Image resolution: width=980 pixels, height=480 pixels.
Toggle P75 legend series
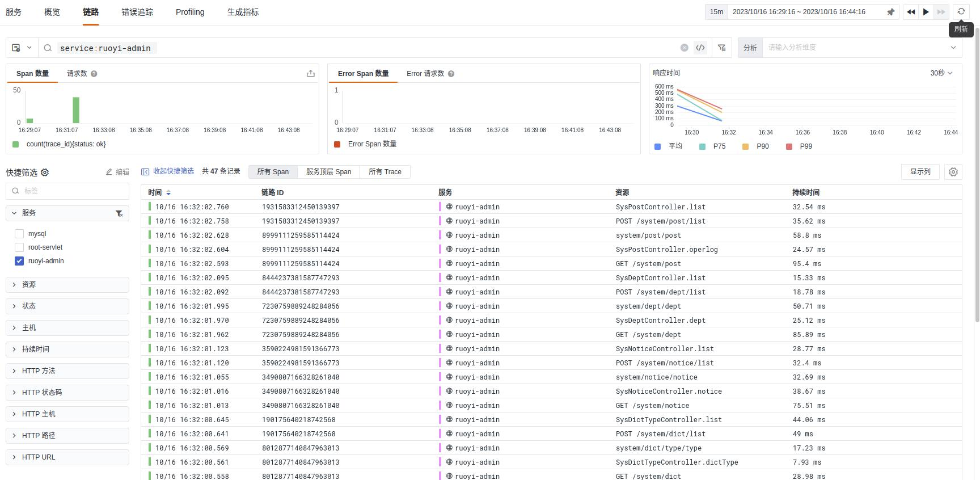coord(712,146)
